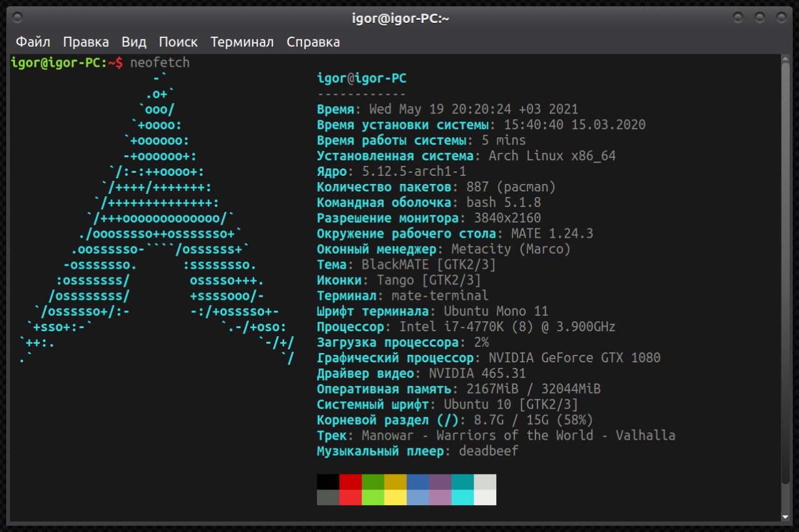Screen dimensions: 799x532
Task: Click the track 'Manowar - Warriors of the World - Valhalla'
Action: [x=519, y=435]
